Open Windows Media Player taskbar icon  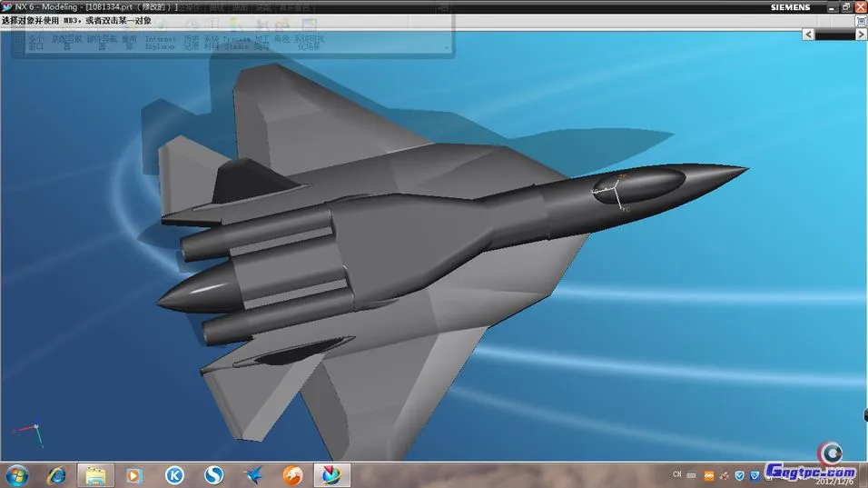point(134,474)
